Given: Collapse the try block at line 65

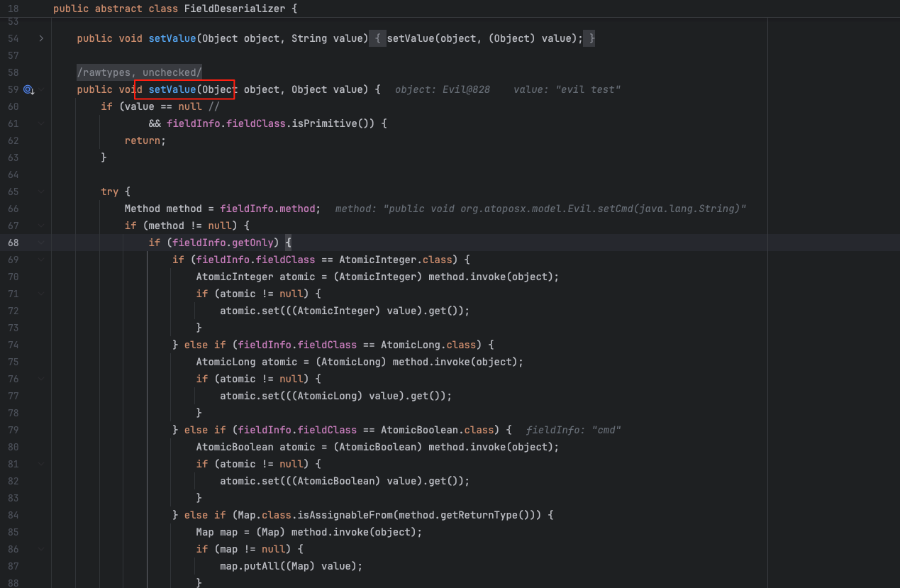Looking at the screenshot, I should click(41, 192).
